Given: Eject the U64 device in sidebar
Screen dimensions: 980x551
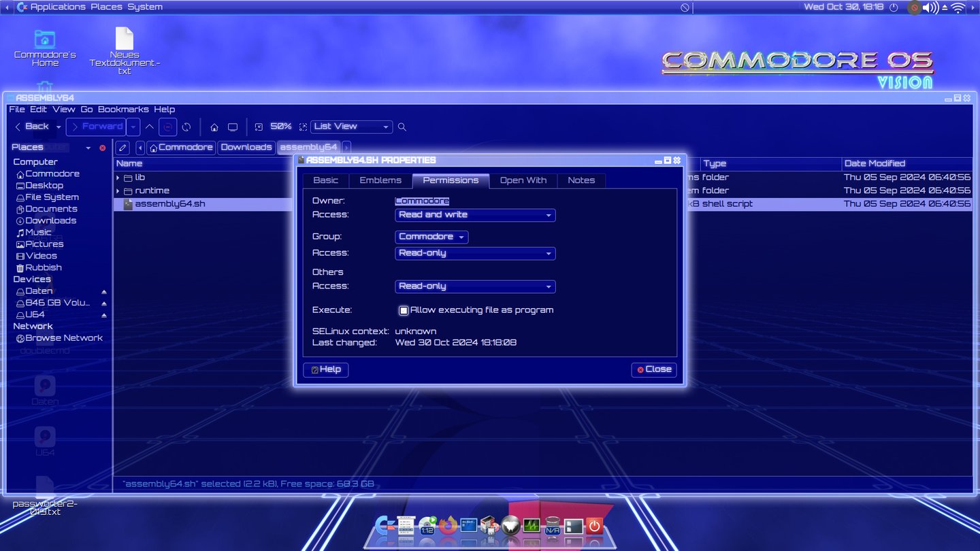Looking at the screenshot, I should click(104, 315).
